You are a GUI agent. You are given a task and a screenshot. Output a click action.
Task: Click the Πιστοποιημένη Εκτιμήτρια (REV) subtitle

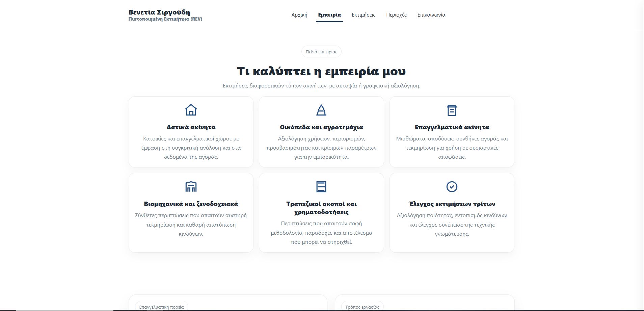(165, 19)
